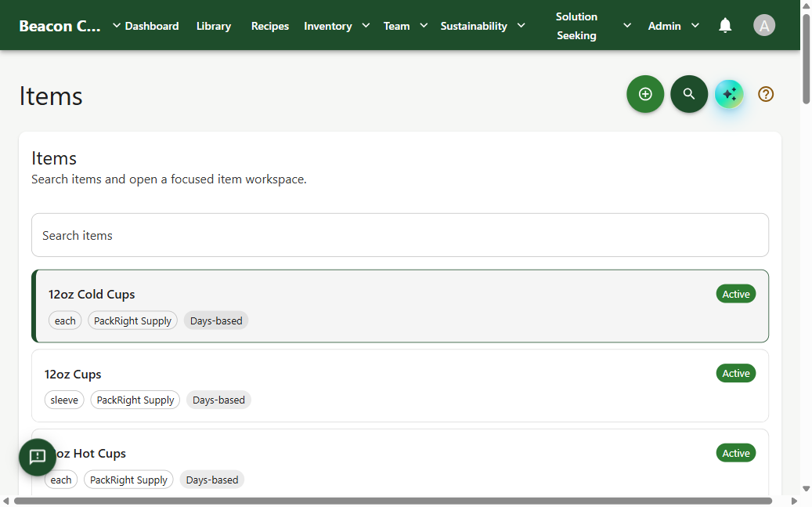
Task: Go to the Dashboard page
Action: (152, 26)
